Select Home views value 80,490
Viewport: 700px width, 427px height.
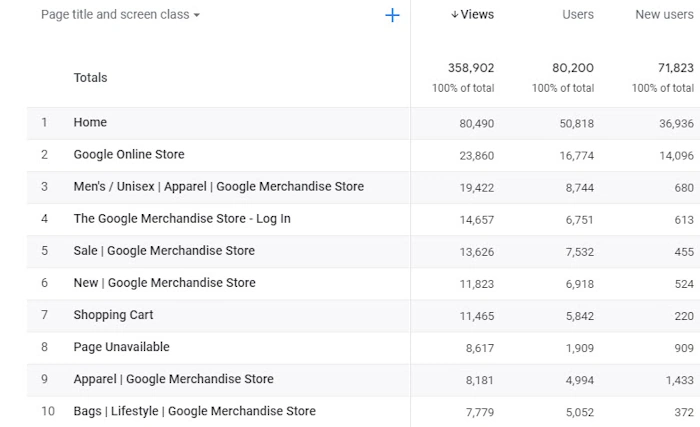click(477, 124)
